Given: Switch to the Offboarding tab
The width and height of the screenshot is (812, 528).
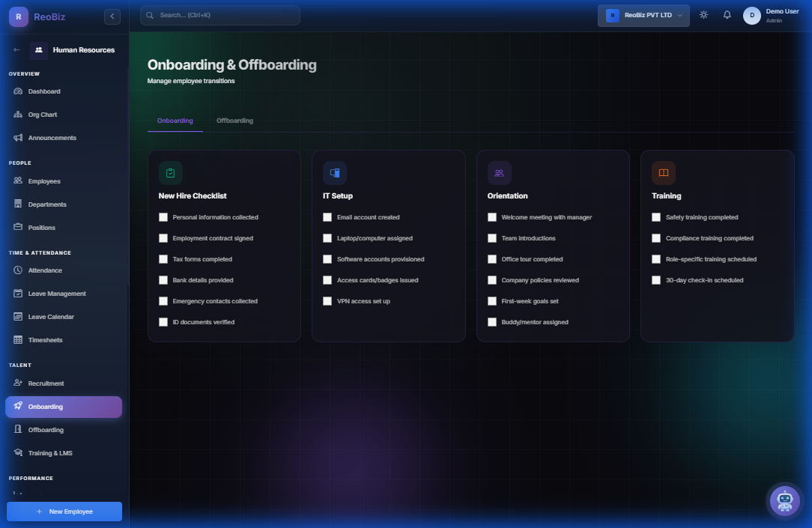Looking at the screenshot, I should click(234, 120).
